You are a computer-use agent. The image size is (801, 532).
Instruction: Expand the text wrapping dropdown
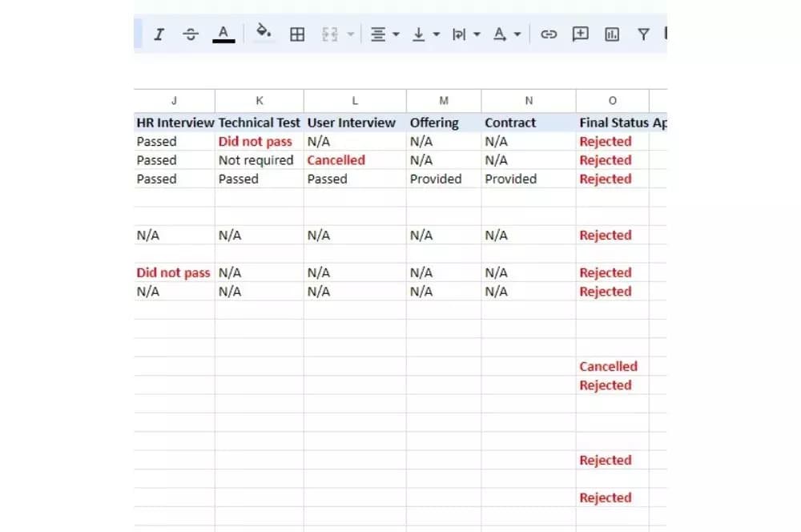tap(465, 34)
